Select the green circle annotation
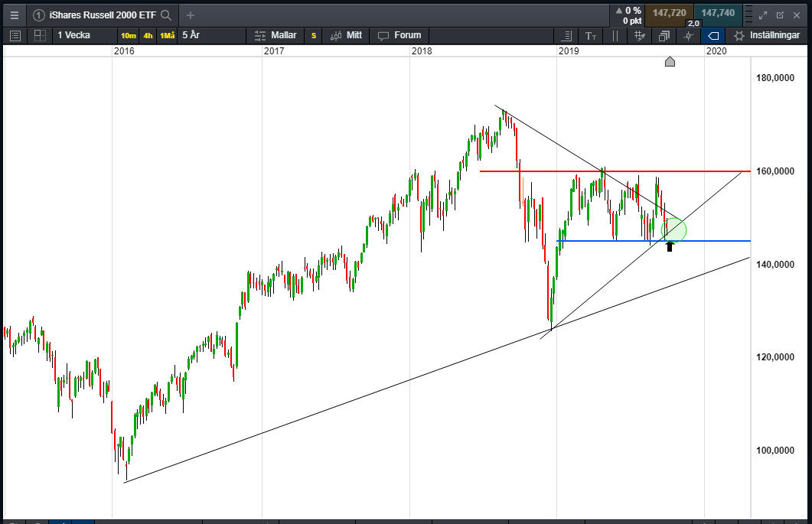This screenshot has height=524, width=812. tap(673, 230)
